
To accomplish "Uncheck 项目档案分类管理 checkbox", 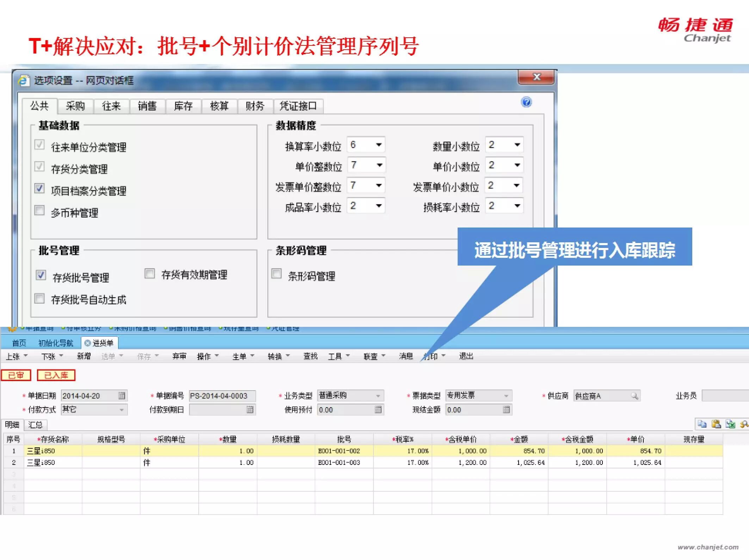I will click(39, 188).
